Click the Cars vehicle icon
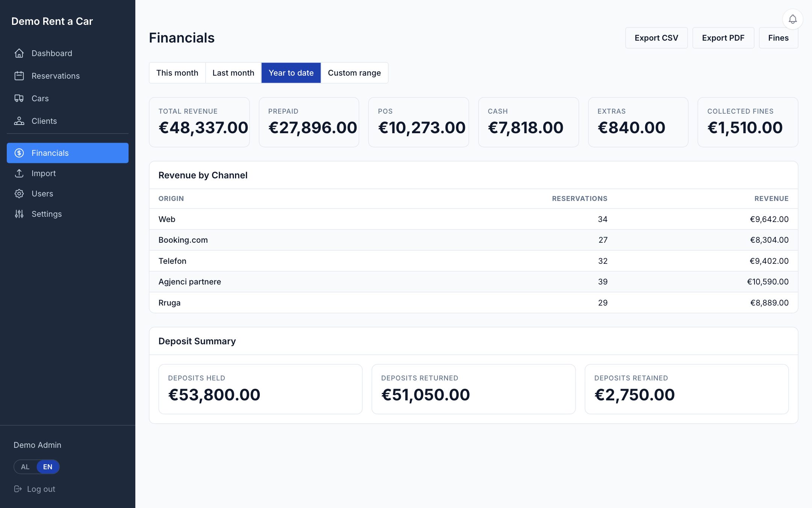Image resolution: width=812 pixels, height=508 pixels. click(x=19, y=99)
